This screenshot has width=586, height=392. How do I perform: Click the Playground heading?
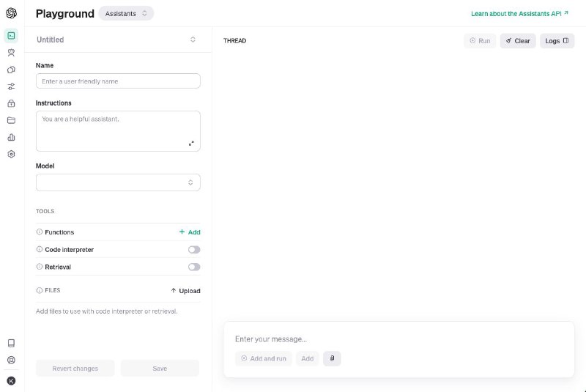click(x=65, y=13)
